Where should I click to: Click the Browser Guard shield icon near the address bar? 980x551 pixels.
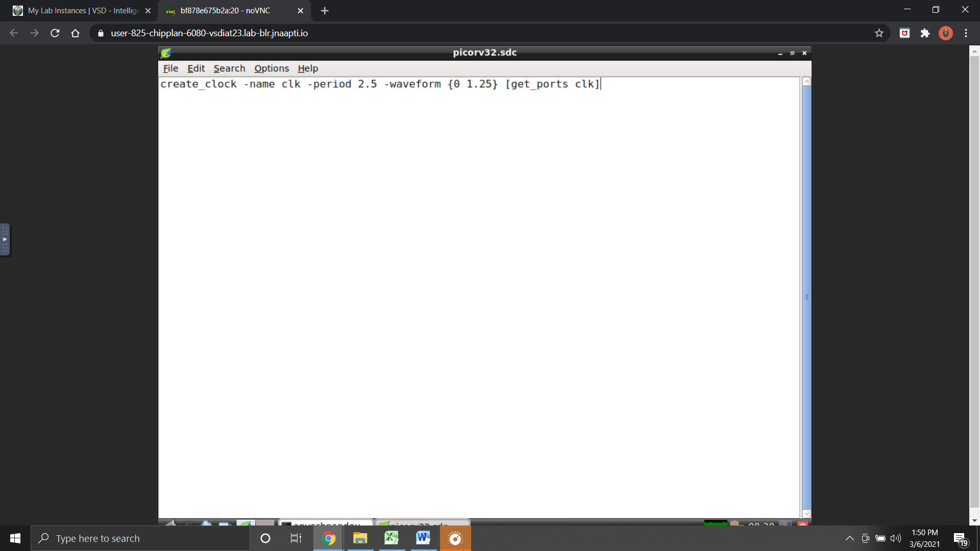(x=904, y=33)
